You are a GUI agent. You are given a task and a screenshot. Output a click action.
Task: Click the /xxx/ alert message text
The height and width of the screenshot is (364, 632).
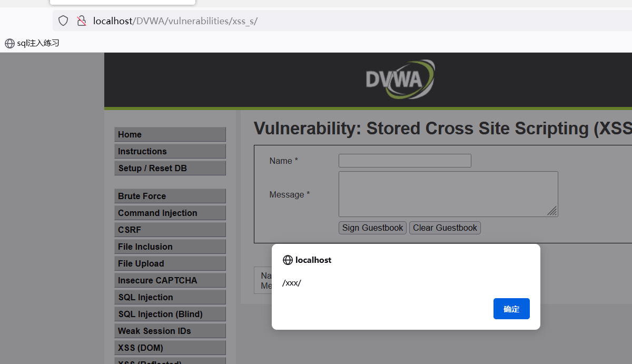292,283
